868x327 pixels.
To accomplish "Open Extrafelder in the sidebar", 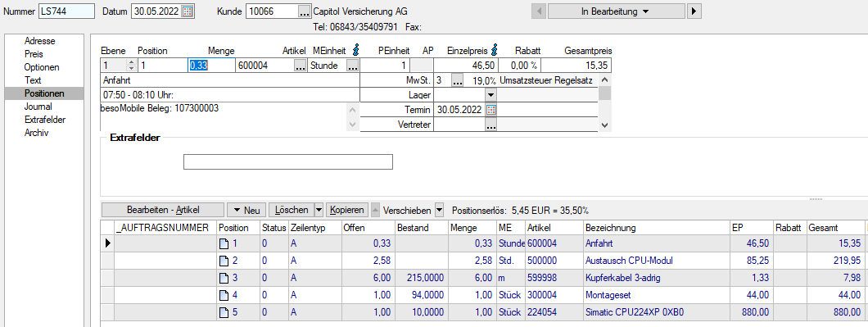I will click(45, 120).
